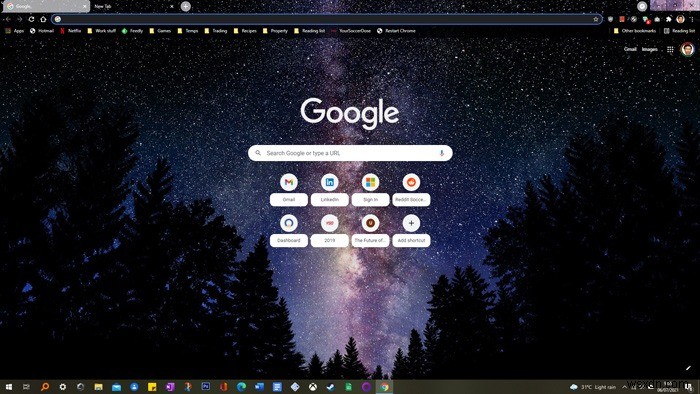This screenshot has width=700, height=394.
Task: Expand the Temps bookmarks folder
Action: [188, 31]
